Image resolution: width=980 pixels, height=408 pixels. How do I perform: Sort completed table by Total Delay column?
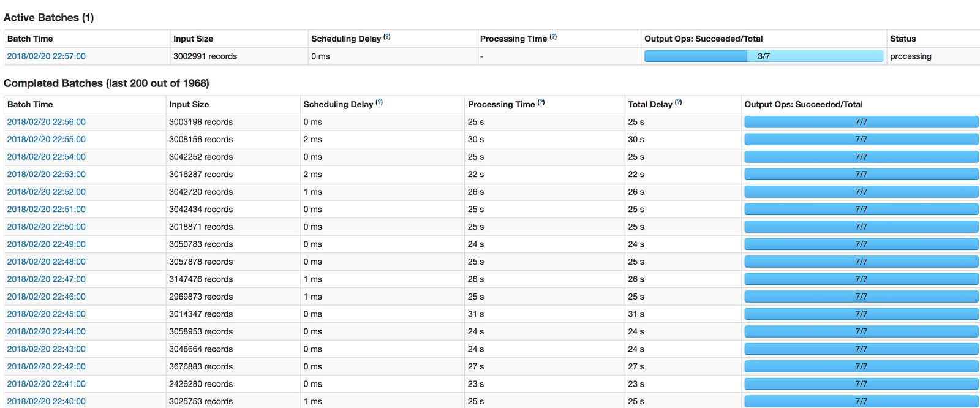tap(650, 104)
